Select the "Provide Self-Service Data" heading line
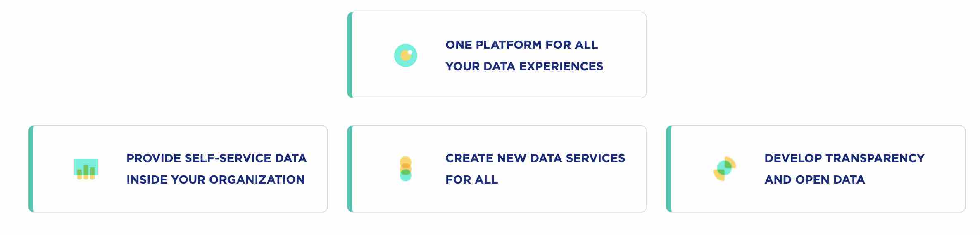Viewport: 980px width, 235px height. point(216,158)
